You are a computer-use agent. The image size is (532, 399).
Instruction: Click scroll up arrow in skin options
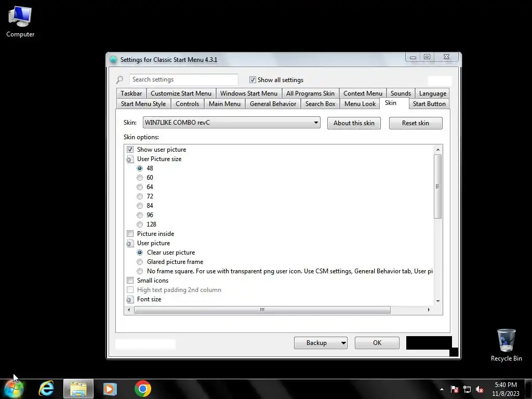pos(438,150)
